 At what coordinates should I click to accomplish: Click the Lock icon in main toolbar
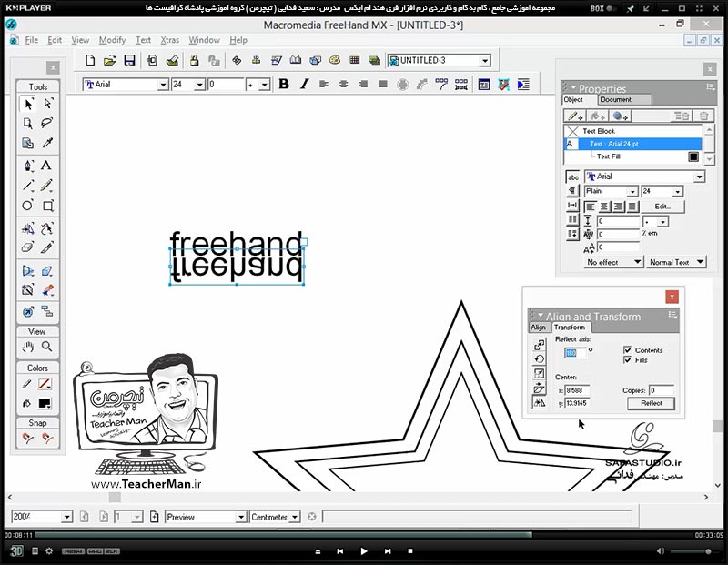(x=194, y=60)
